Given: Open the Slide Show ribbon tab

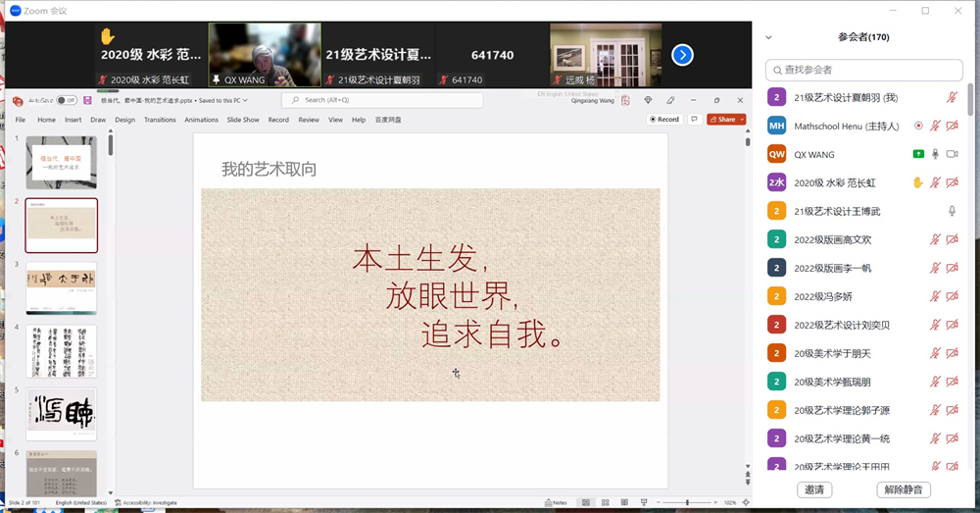Looking at the screenshot, I should (x=243, y=120).
